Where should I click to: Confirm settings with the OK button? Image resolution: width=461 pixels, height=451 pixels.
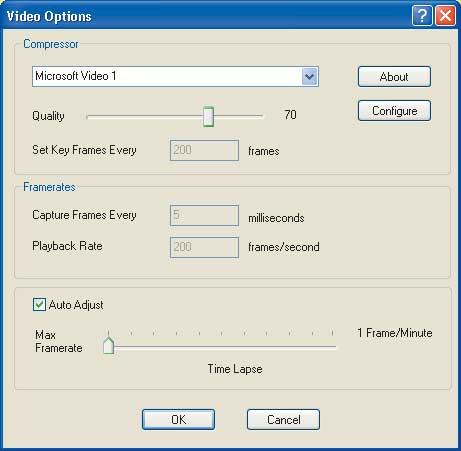pyautogui.click(x=178, y=420)
